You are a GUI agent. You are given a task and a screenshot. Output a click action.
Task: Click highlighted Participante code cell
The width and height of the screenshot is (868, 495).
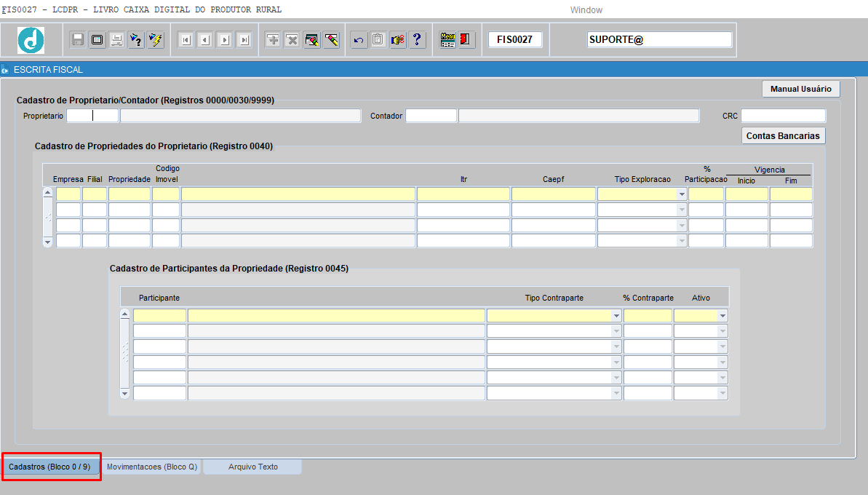point(159,316)
